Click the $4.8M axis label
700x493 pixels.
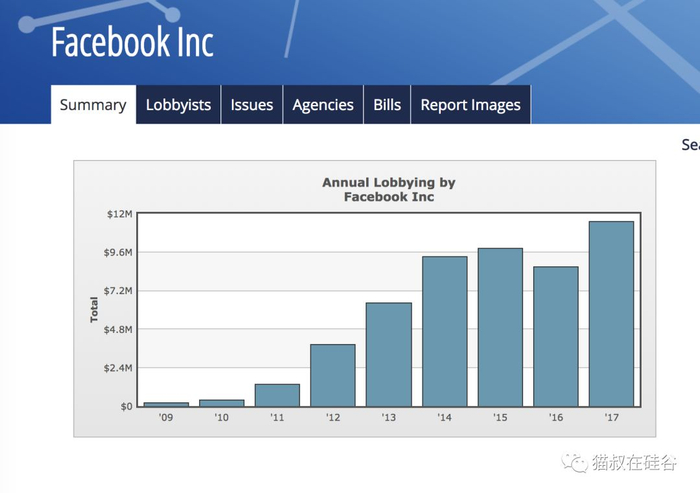pyautogui.click(x=118, y=330)
